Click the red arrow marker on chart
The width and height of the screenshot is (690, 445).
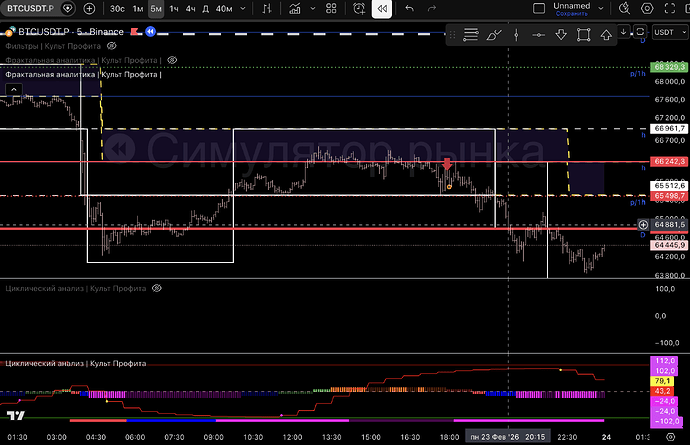[x=447, y=165]
